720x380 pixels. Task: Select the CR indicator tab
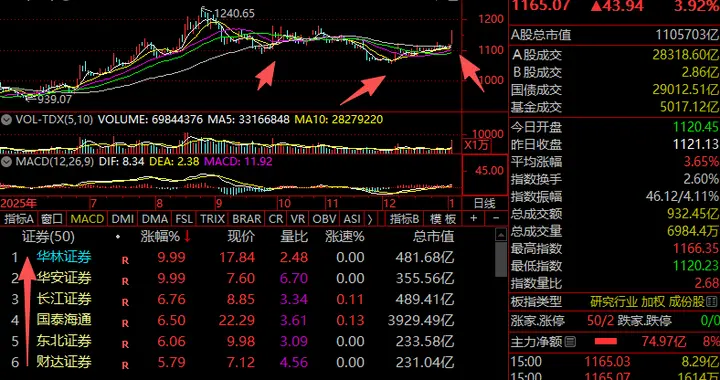276,219
